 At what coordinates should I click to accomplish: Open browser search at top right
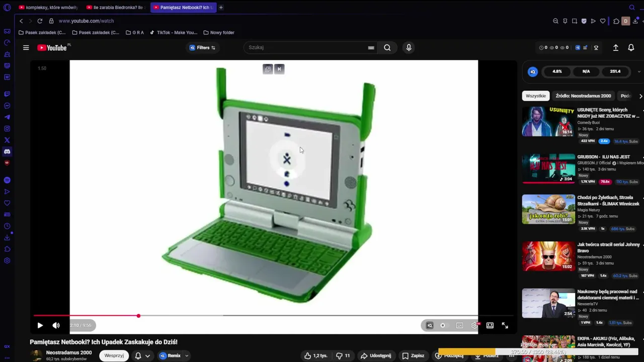(x=632, y=7)
